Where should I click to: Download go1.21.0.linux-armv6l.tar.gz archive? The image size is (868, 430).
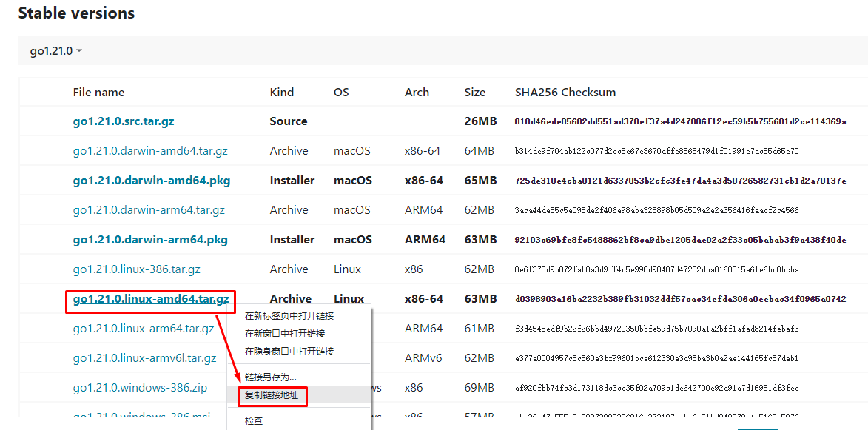(x=144, y=358)
